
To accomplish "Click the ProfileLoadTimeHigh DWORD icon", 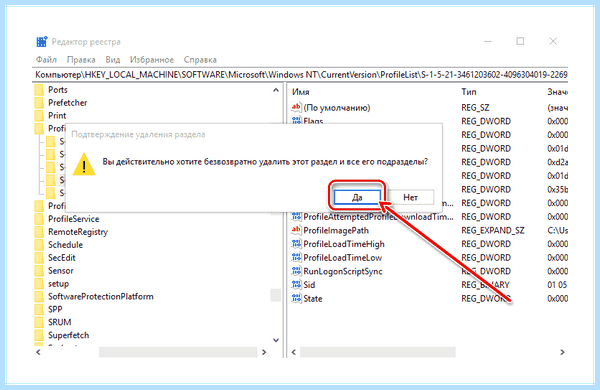I will [296, 244].
